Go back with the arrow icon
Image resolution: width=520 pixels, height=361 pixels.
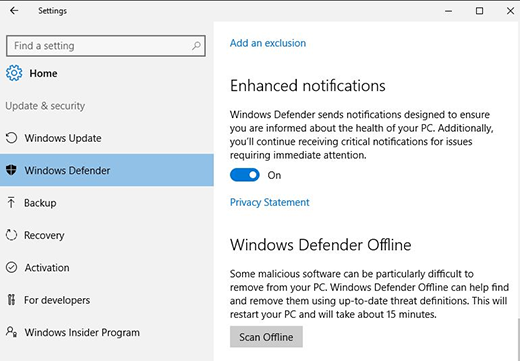(14, 11)
